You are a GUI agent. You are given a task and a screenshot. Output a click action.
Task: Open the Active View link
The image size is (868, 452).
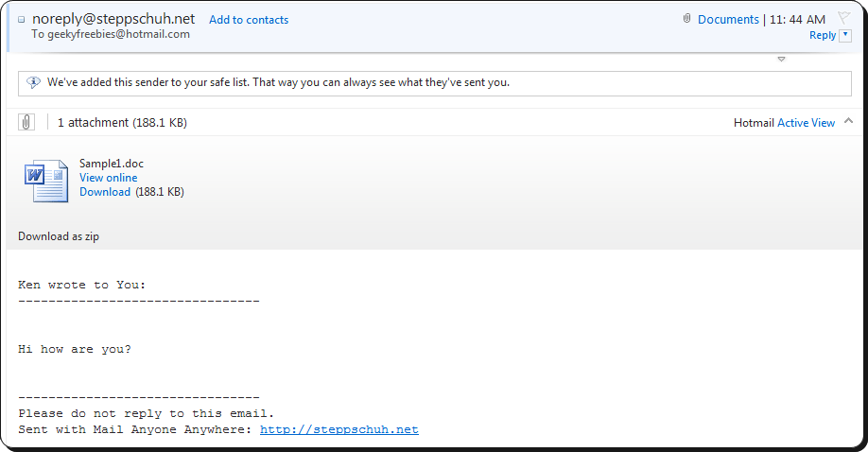click(x=806, y=123)
